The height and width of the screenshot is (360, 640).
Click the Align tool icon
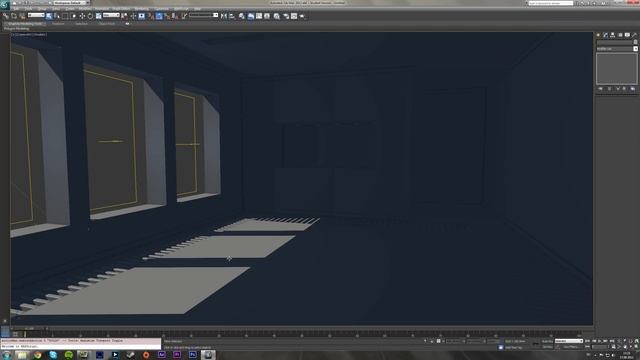232,16
